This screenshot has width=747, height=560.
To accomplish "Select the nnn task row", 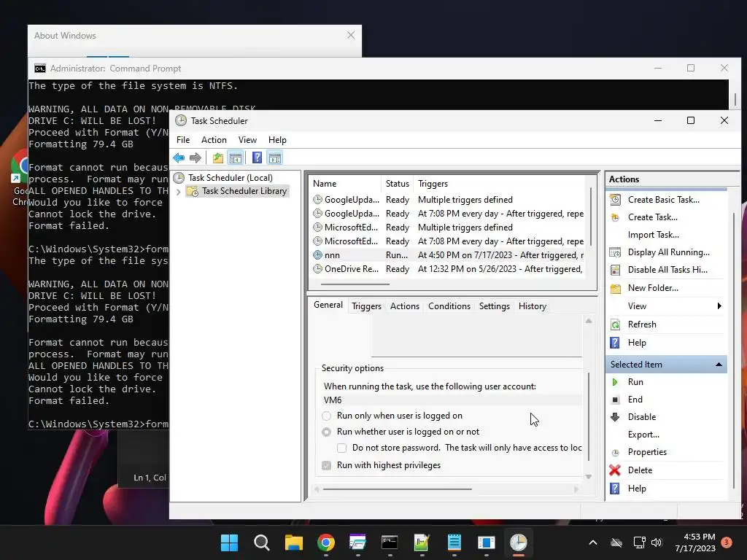I will pos(449,255).
